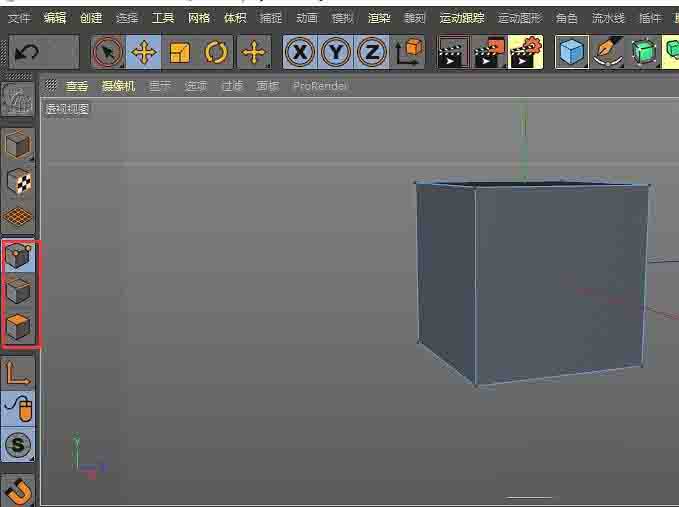Toggle Y axis lock
Image resolution: width=679 pixels, height=507 pixels.
pos(336,52)
